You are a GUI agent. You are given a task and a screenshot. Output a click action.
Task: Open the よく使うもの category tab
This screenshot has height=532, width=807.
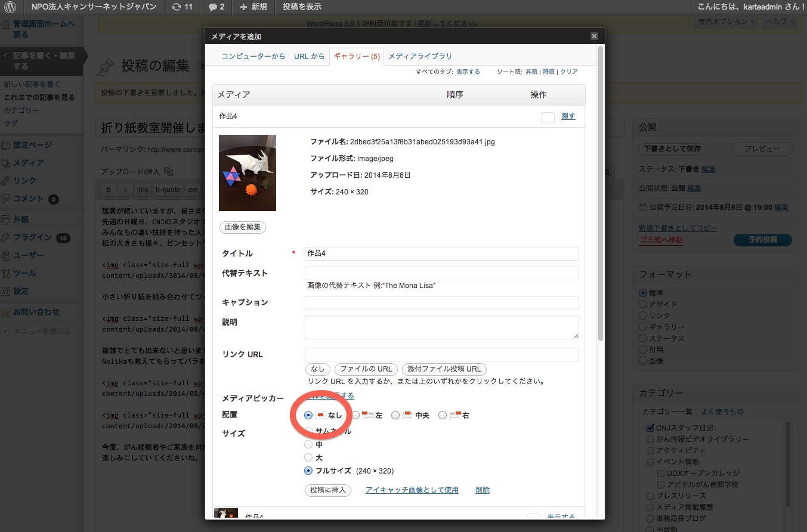click(722, 412)
